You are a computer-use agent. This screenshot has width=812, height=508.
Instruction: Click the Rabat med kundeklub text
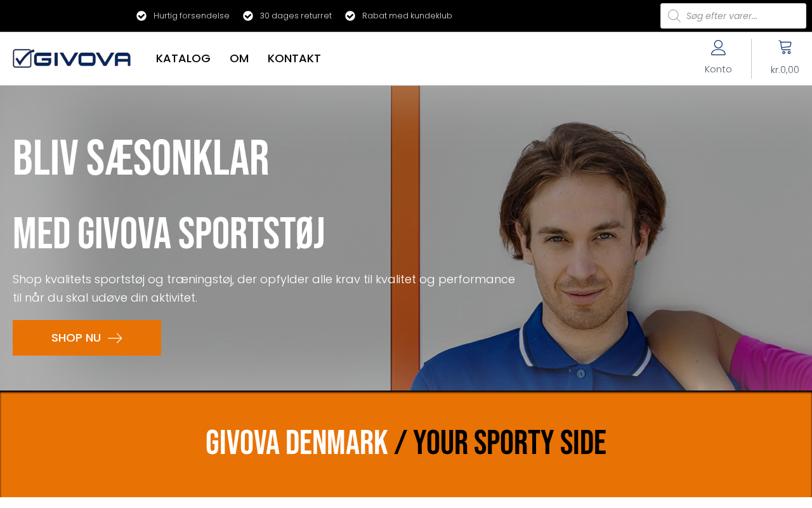[x=407, y=16]
